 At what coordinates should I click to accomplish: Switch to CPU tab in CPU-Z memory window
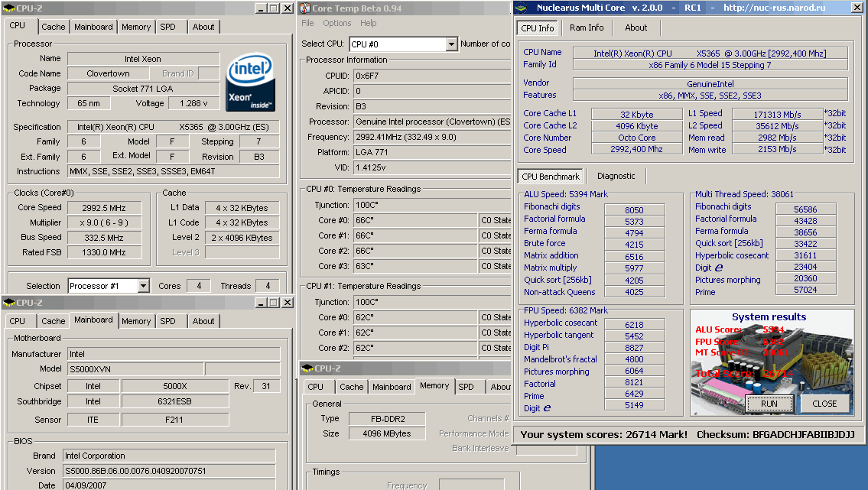point(316,387)
